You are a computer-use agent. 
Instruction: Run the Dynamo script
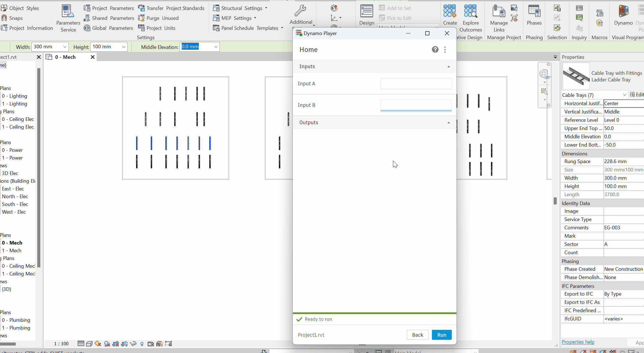[442, 335]
